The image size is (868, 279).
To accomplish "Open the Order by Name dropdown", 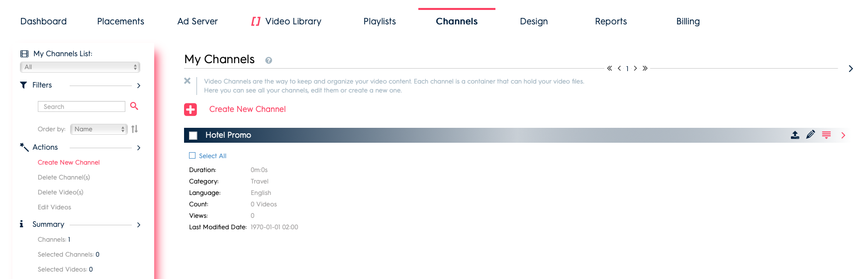I will tap(99, 129).
